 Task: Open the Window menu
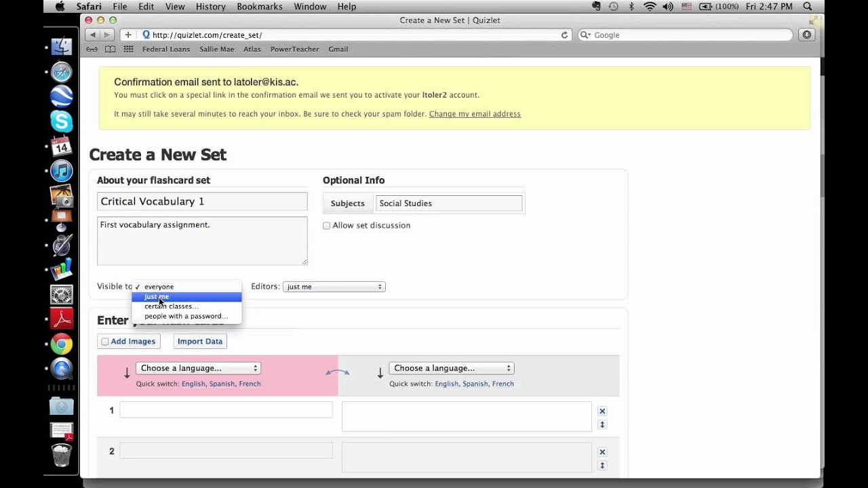coord(310,6)
